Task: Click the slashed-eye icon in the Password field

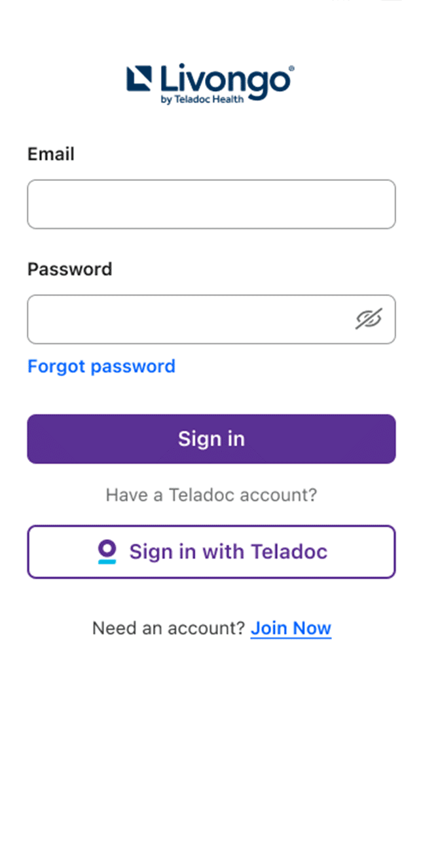Action: (x=369, y=319)
